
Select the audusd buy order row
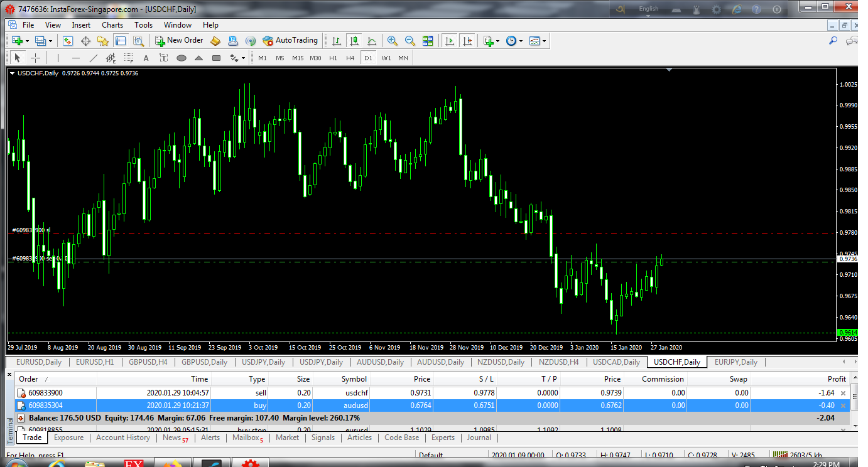click(x=432, y=405)
